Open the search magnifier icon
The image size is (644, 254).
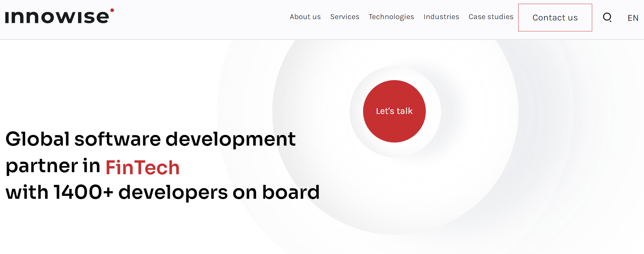coord(607,17)
